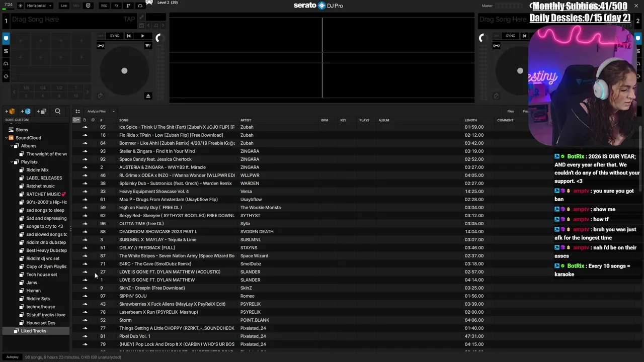Set 16 beat auto loop on deck 1
This screenshot has height=362, width=644.
[x=75, y=96]
